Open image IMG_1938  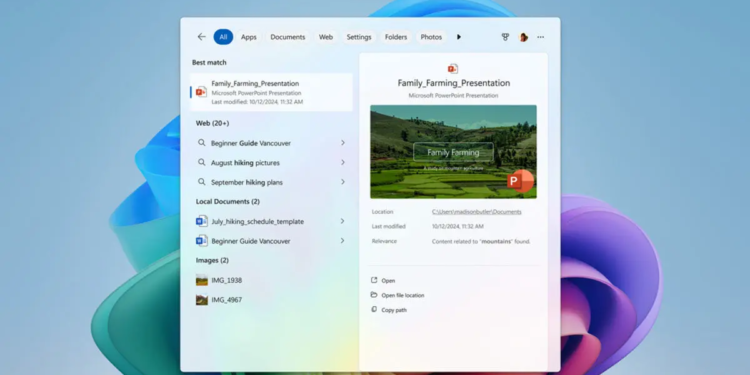tap(227, 280)
